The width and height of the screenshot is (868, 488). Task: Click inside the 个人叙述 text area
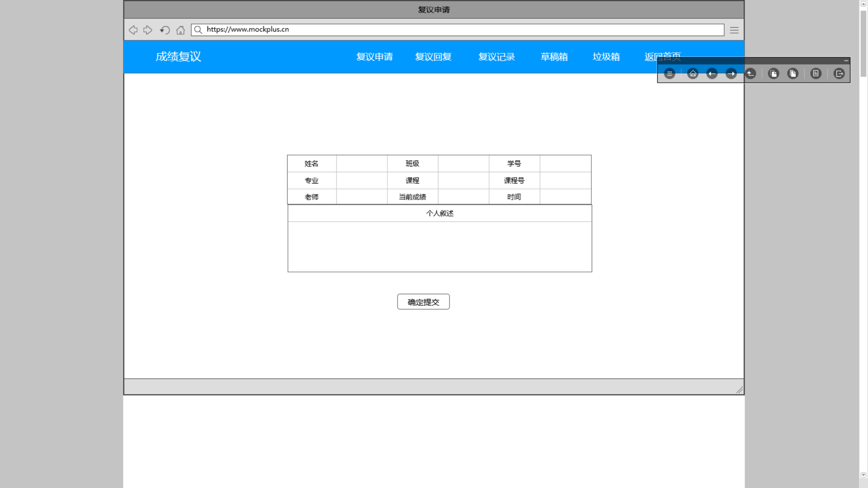[439, 247]
